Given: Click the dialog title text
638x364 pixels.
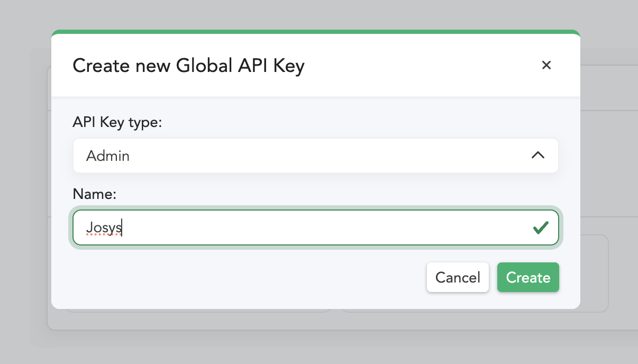Looking at the screenshot, I should tap(188, 66).
